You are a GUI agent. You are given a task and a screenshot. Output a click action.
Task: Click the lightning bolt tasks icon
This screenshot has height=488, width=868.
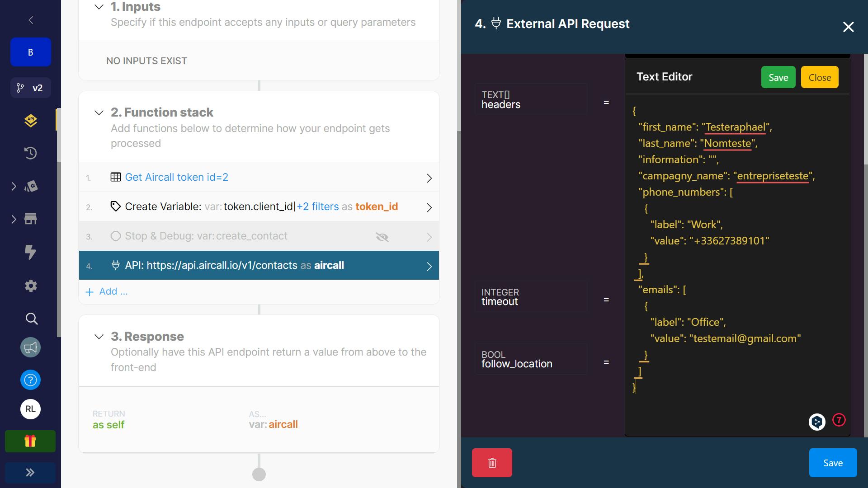tap(31, 252)
